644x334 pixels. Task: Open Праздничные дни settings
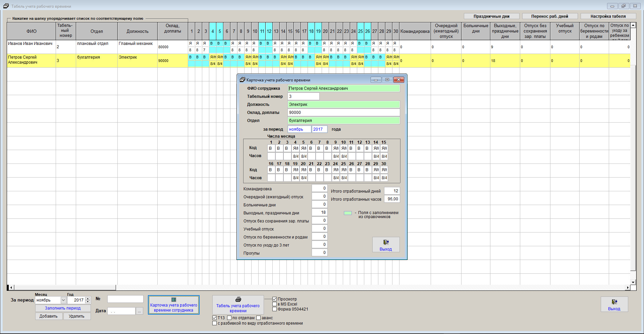491,16
